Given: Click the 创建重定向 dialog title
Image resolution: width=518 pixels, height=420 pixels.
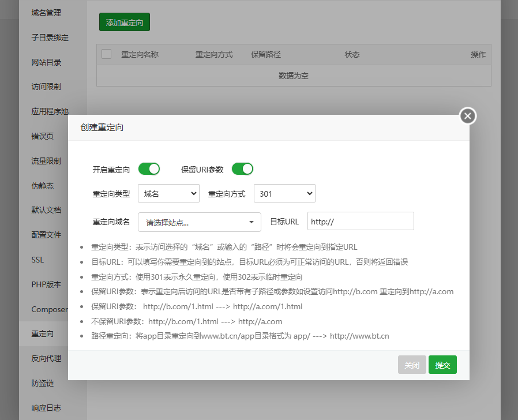Looking at the screenshot, I should click(x=102, y=127).
